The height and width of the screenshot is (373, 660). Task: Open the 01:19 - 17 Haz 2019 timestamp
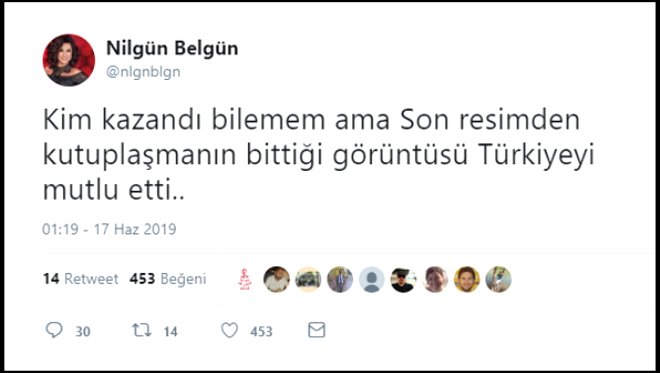point(109,229)
